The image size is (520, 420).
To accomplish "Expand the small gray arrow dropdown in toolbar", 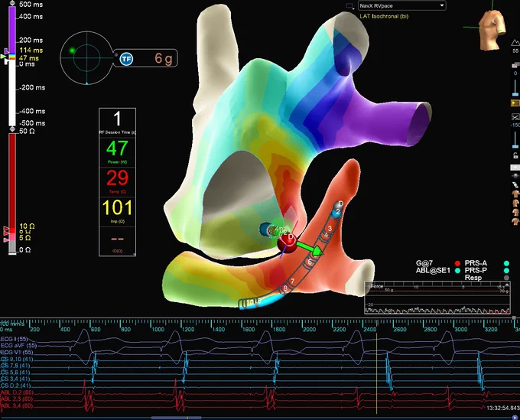I will 515,168.
